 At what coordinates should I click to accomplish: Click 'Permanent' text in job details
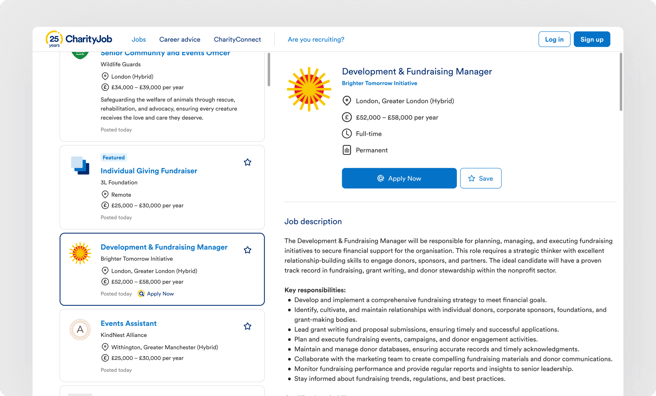pos(372,150)
